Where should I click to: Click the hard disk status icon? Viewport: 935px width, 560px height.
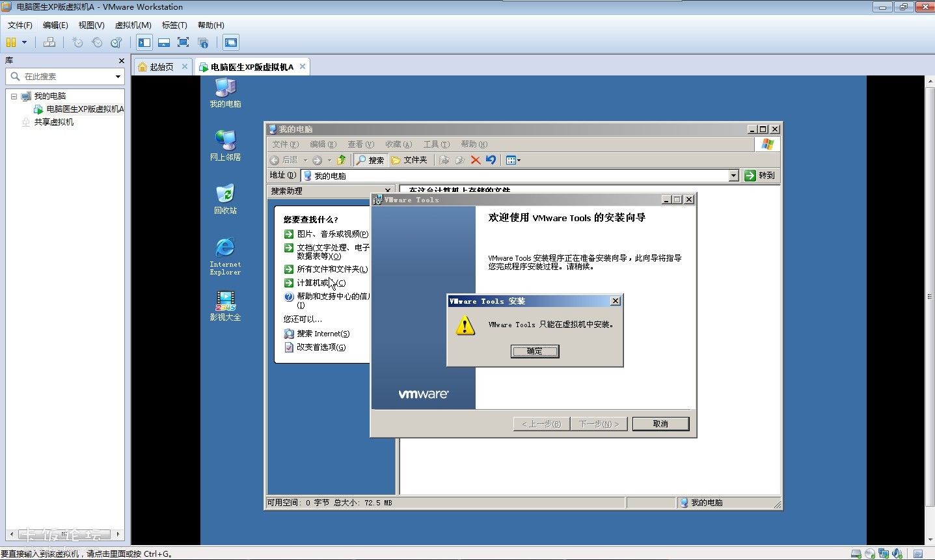(x=856, y=554)
